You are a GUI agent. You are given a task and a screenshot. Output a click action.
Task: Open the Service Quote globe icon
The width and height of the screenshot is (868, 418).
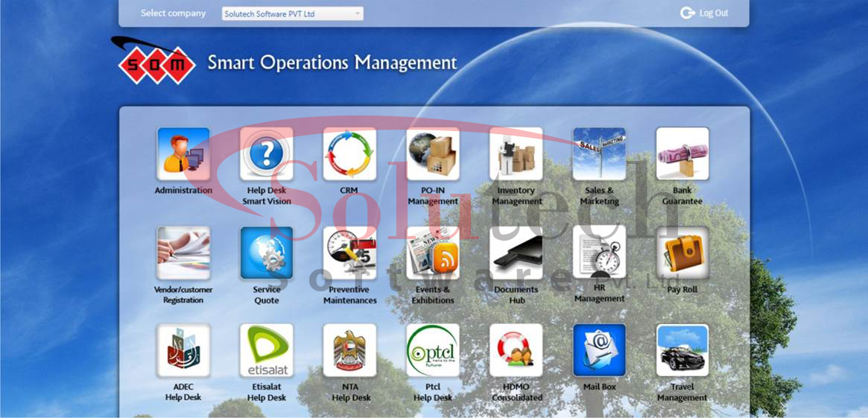point(266,253)
